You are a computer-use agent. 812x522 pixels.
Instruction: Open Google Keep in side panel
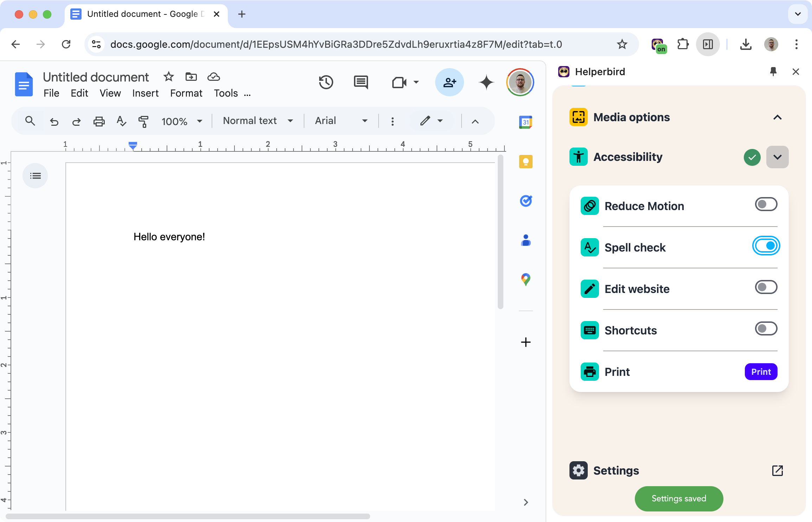point(526,162)
